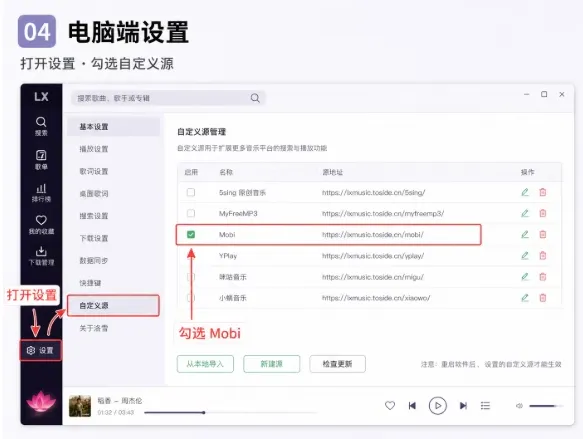Delete the YPlay source entry
The width and height of the screenshot is (583, 439).
543,256
